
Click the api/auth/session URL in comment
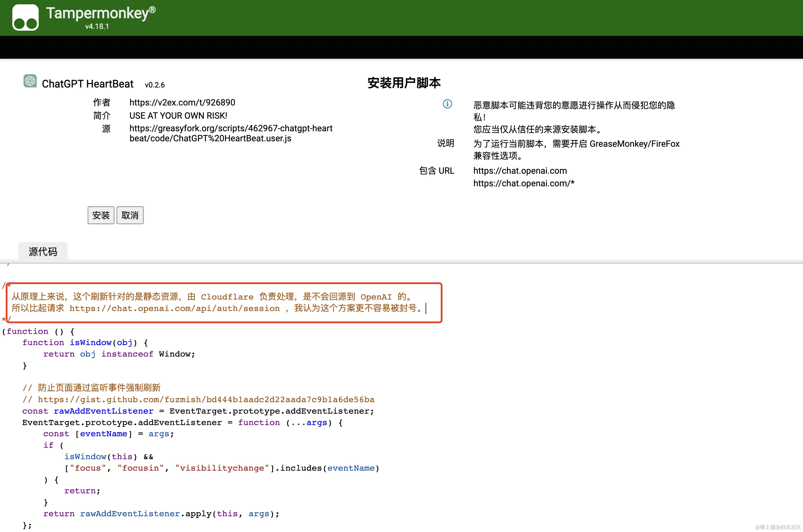174,308
